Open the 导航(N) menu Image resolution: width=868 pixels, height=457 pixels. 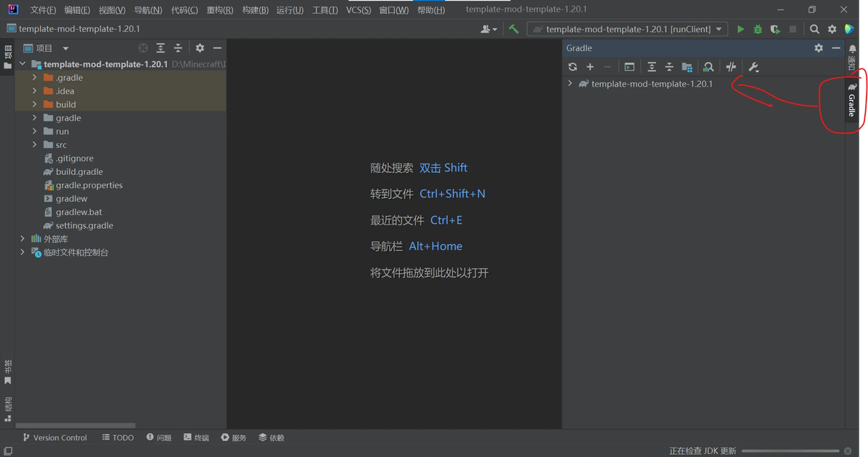pos(148,10)
